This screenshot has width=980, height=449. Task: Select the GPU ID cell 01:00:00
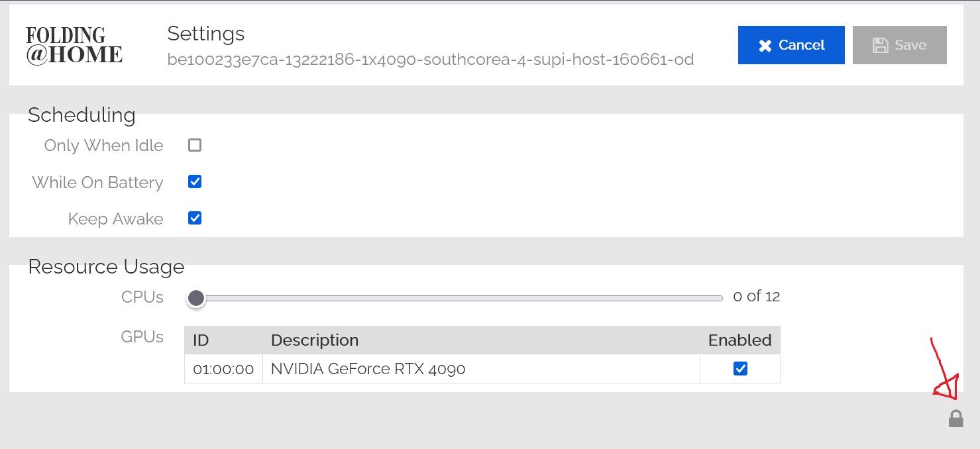pyautogui.click(x=223, y=369)
